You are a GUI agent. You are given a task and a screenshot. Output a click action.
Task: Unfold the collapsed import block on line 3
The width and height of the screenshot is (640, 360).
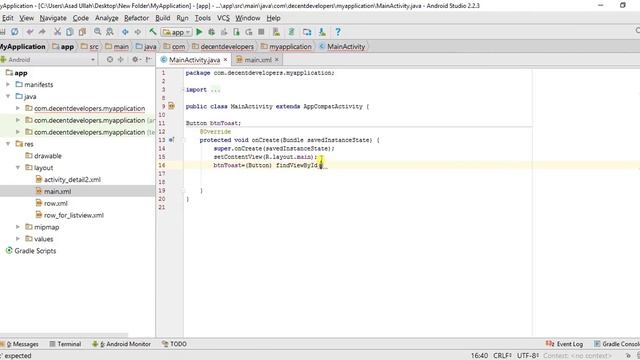point(215,90)
